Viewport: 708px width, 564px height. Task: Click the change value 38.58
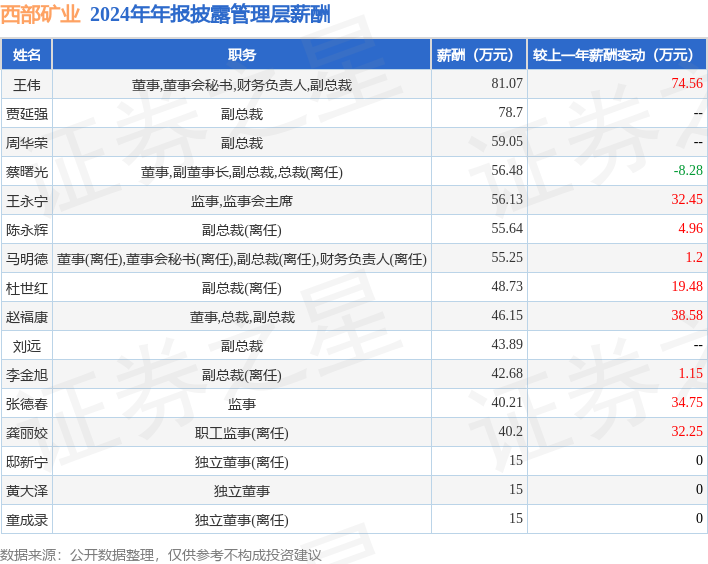tap(687, 315)
